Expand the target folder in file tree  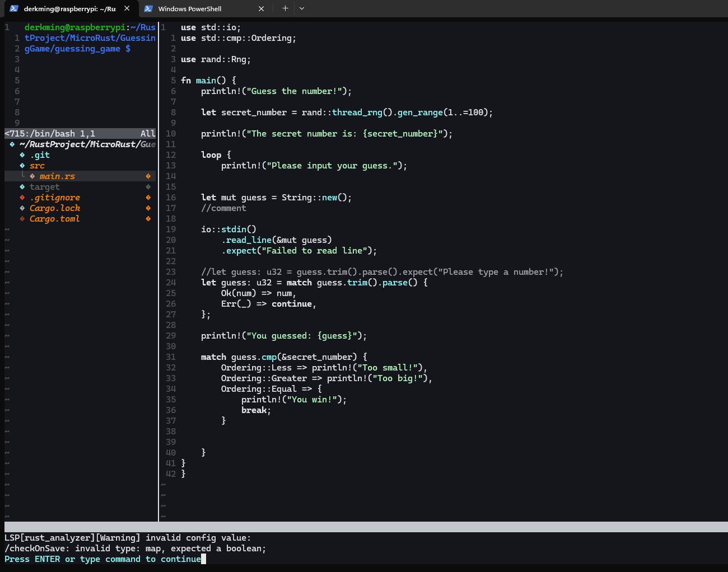click(x=44, y=187)
